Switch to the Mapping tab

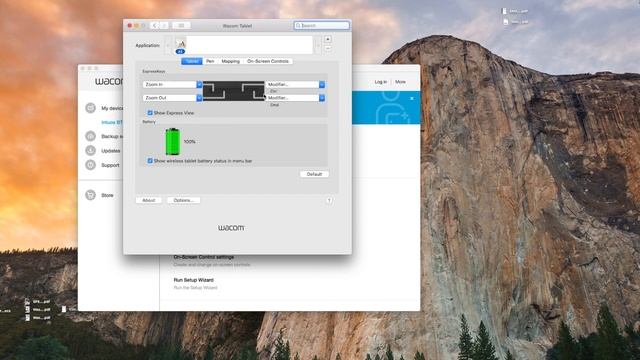click(231, 61)
